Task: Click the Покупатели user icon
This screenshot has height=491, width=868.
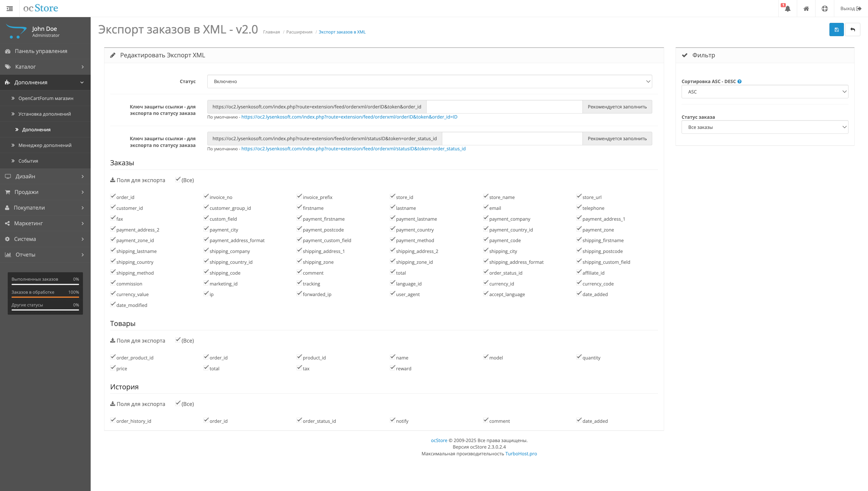Action: (x=7, y=208)
